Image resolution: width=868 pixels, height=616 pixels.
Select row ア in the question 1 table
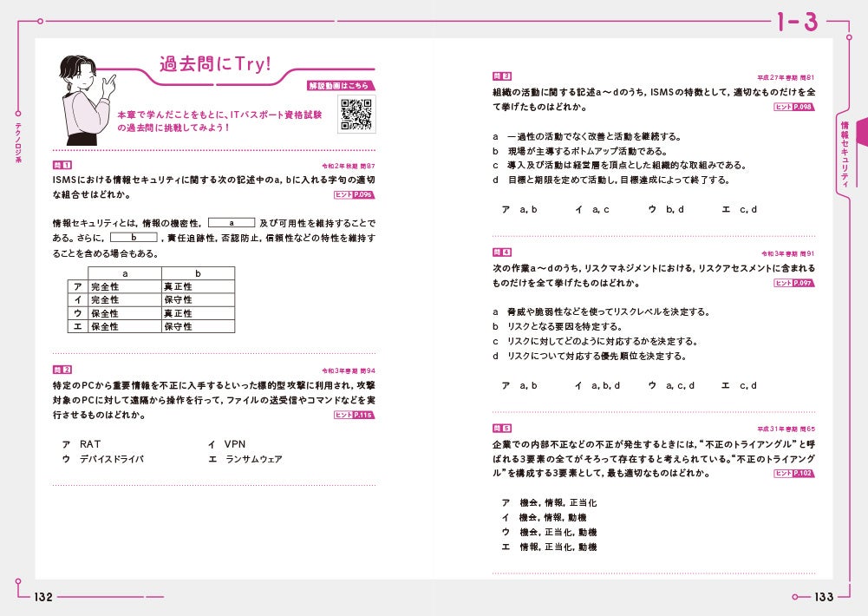[151, 286]
